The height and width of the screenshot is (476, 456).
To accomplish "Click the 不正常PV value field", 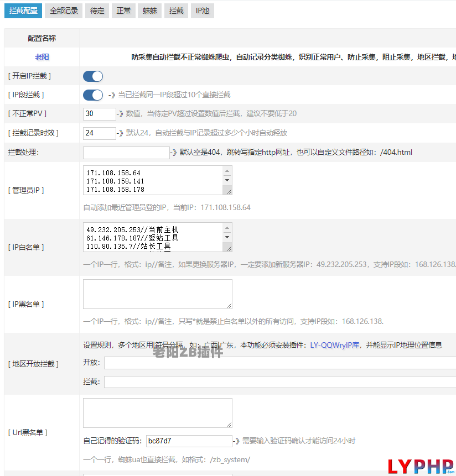I will (100, 114).
